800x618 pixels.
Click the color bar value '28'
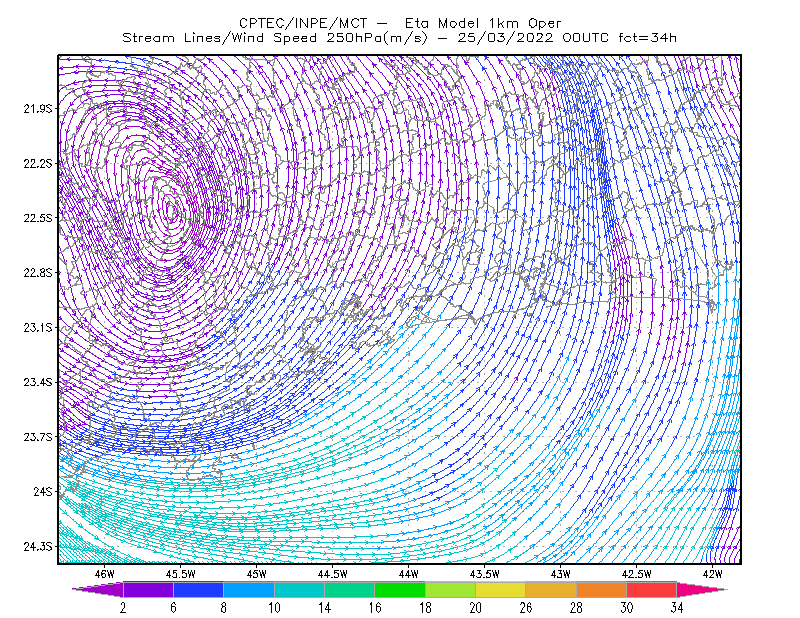577,608
